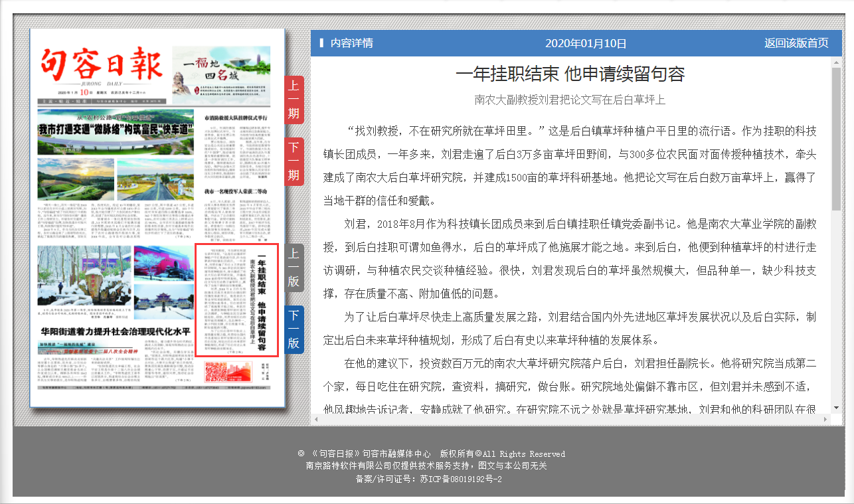Click the horizontal scrollbar right arrow

point(825,419)
